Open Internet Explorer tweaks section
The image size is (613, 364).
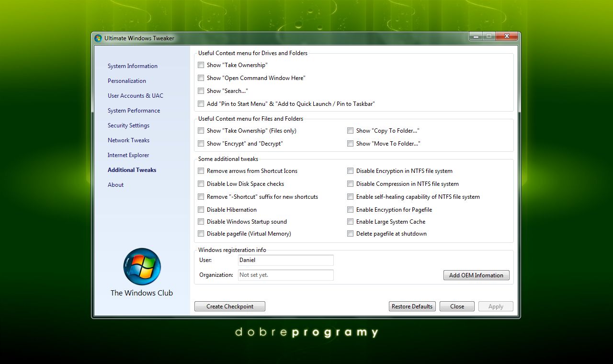pyautogui.click(x=128, y=155)
